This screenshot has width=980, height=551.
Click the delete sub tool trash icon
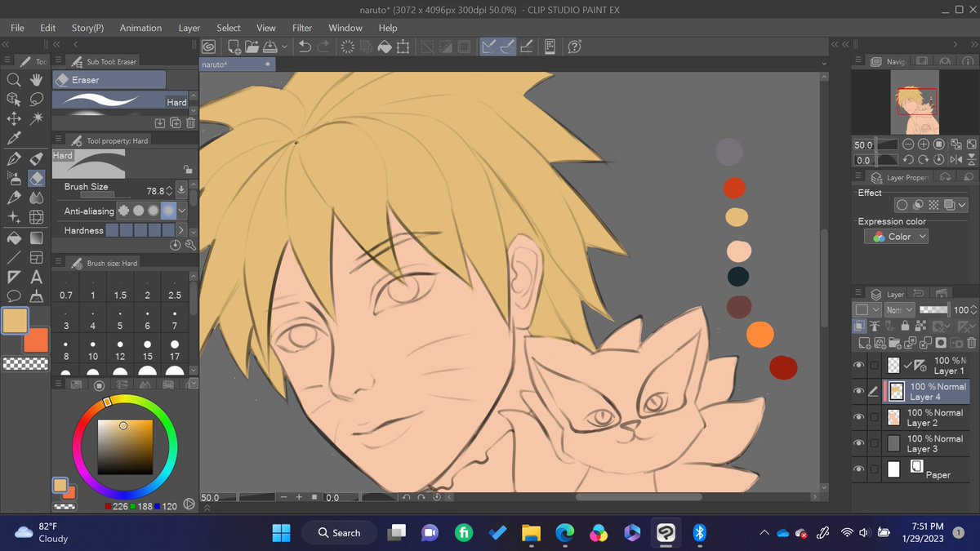click(190, 122)
